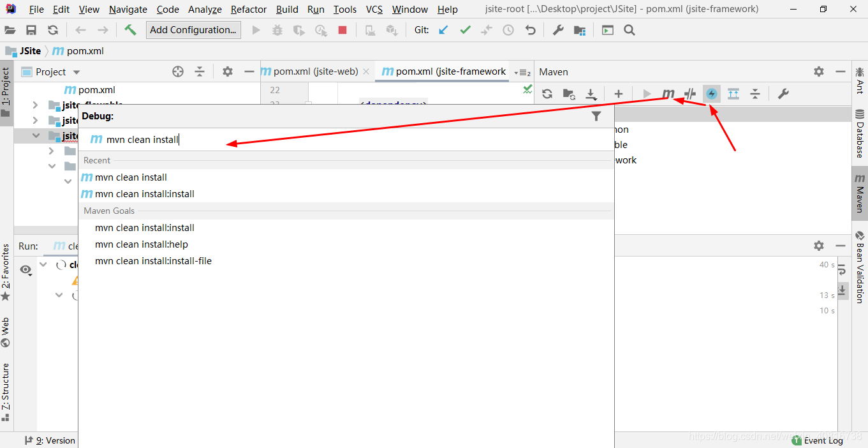The image size is (868, 448).
Task: Open Maven tool window side tab
Action: pyautogui.click(x=860, y=193)
